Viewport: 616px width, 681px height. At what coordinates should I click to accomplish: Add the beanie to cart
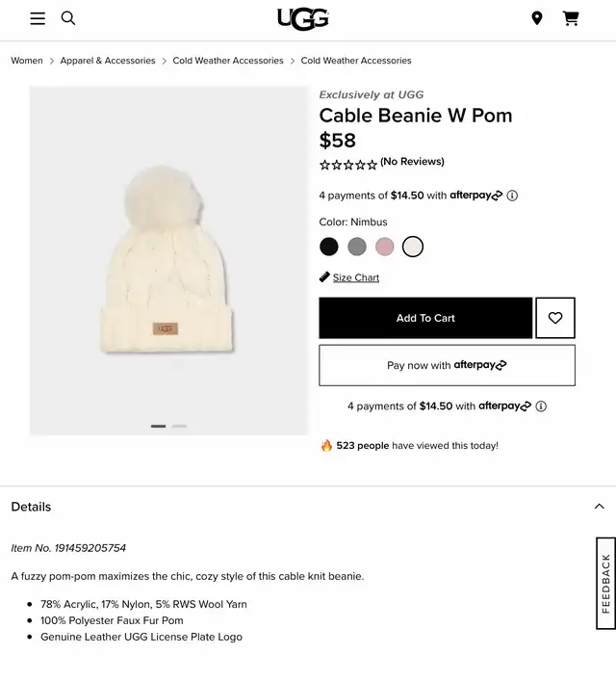425,318
